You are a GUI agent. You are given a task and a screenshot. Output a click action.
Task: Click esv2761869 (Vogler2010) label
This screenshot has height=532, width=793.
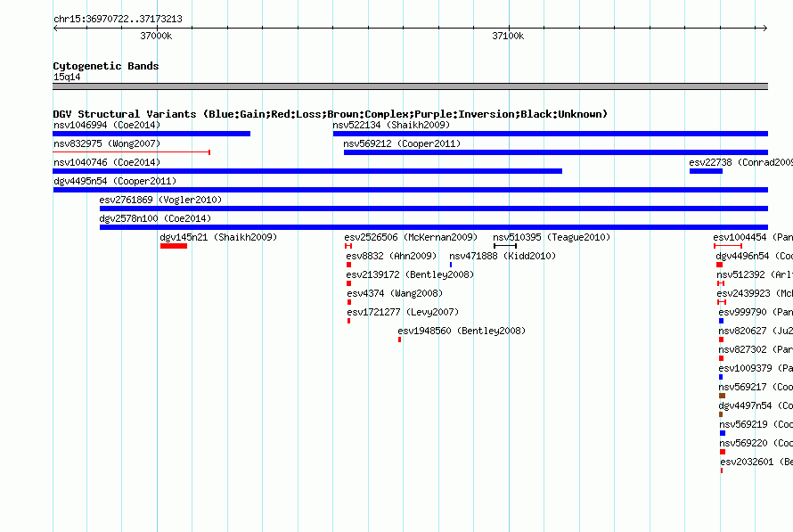coord(160,200)
